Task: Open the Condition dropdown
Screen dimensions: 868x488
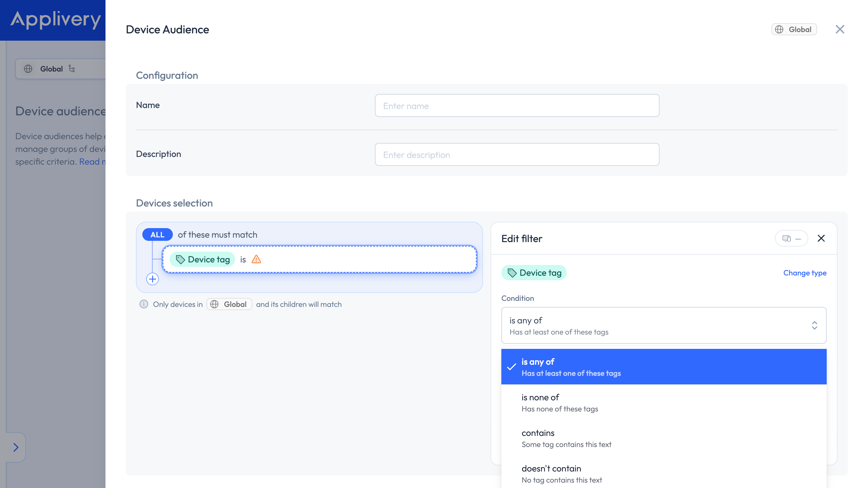Action: [x=664, y=325]
